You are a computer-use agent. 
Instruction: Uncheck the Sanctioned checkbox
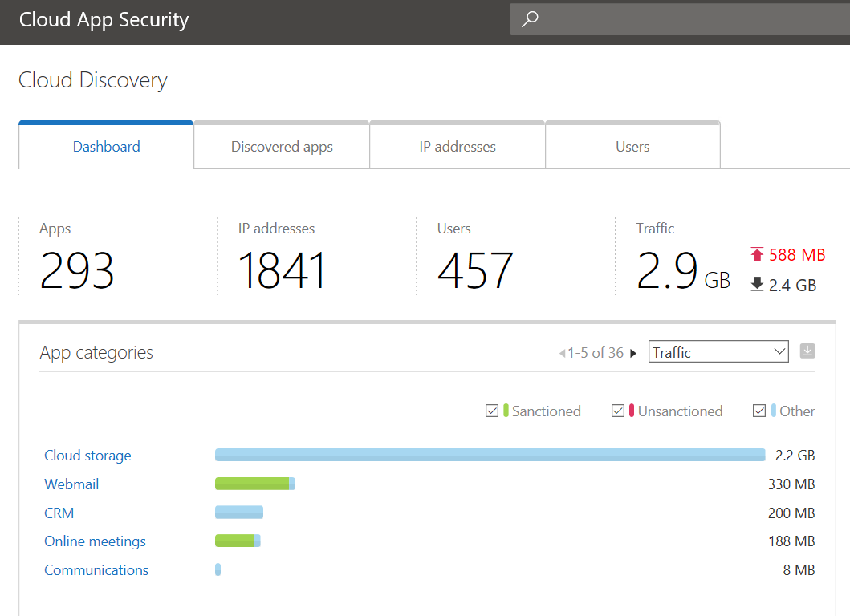coord(492,411)
